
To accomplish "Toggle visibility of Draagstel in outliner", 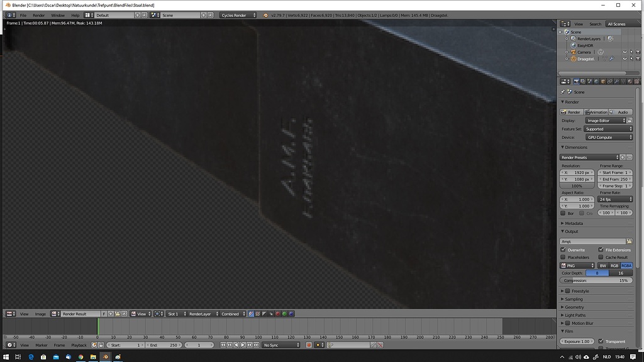I will coord(625,58).
